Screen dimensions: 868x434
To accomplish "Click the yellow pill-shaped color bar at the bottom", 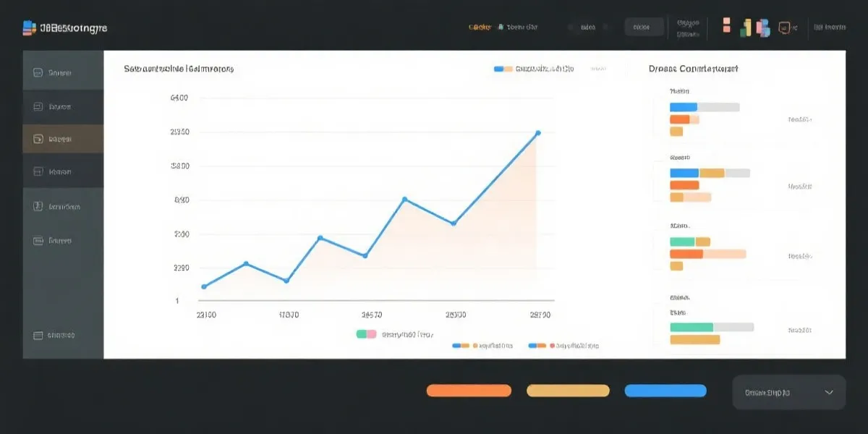I will coord(568,391).
